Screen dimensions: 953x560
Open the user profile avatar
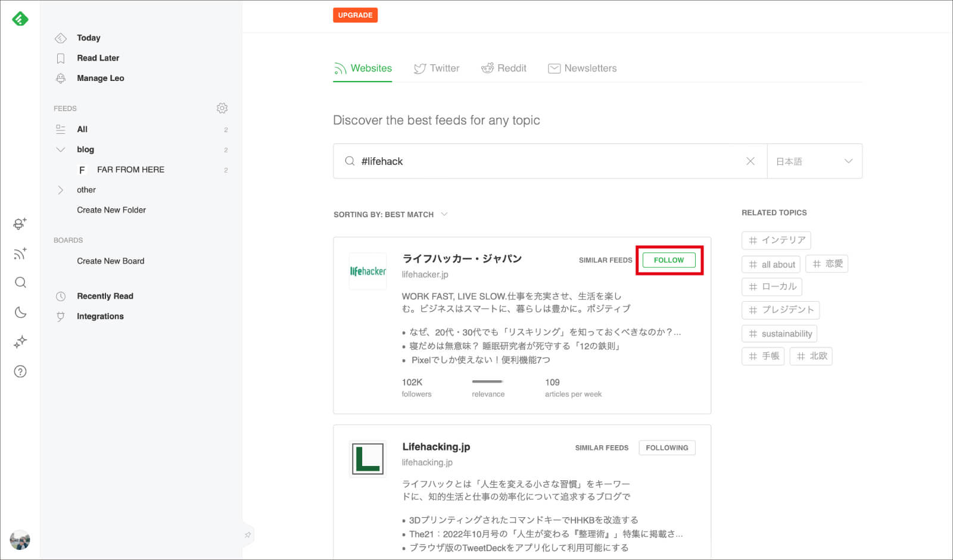(x=20, y=540)
